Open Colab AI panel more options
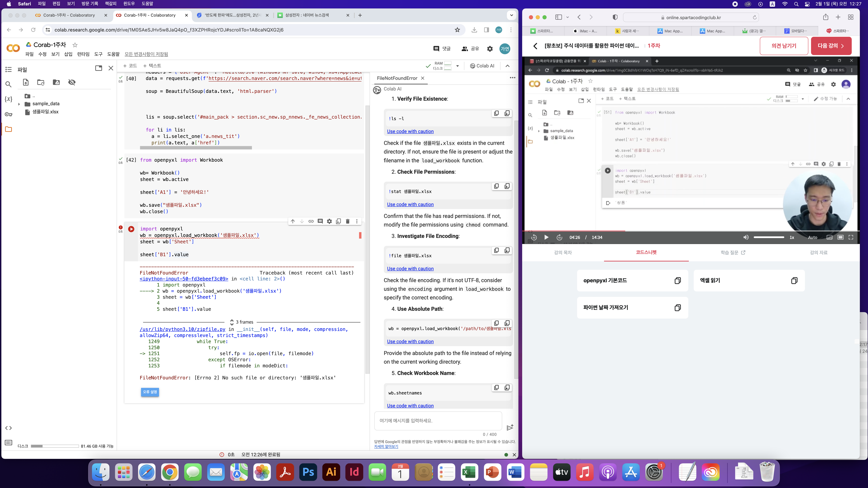Screen dimensions: 868x488 tap(512, 78)
